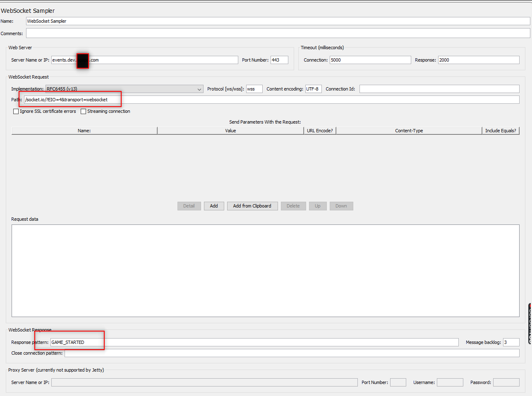Click the Close connection pattern field
This screenshot has width=532, height=396.
click(x=292, y=353)
